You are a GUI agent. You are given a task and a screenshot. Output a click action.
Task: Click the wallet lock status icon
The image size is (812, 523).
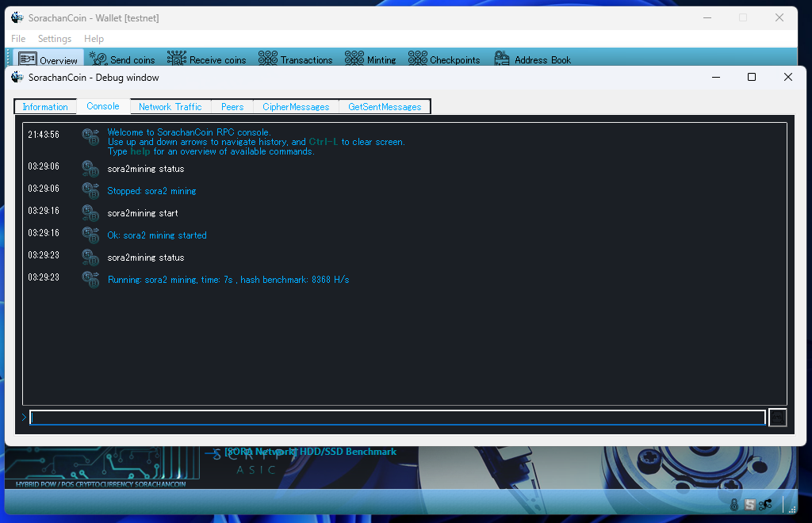click(x=734, y=504)
